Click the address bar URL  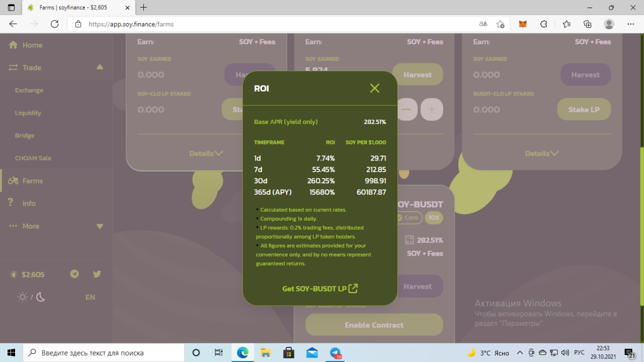131,24
